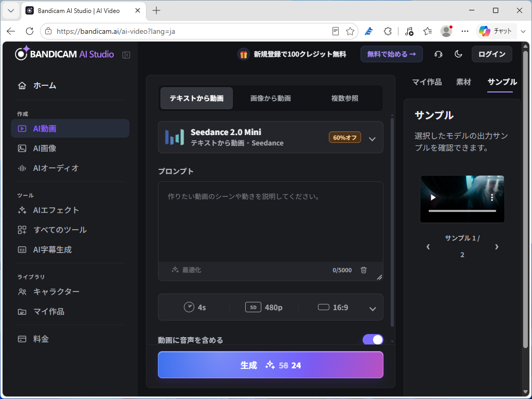532x399 pixels.
Task: Open マイ作品 tab in right panel
Action: [x=427, y=82]
